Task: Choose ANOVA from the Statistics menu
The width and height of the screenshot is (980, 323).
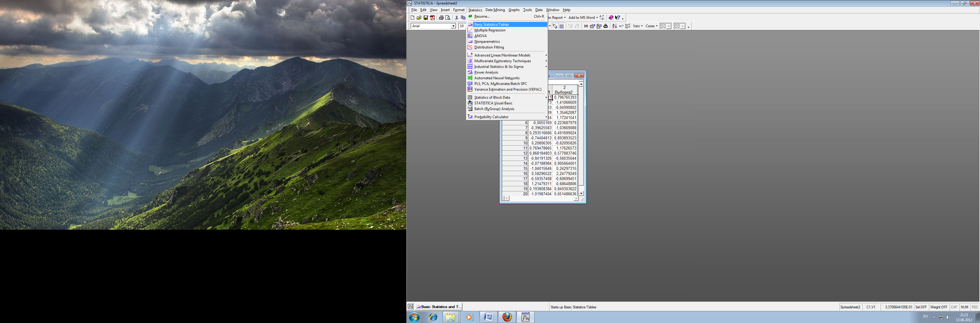Action: 507,36
